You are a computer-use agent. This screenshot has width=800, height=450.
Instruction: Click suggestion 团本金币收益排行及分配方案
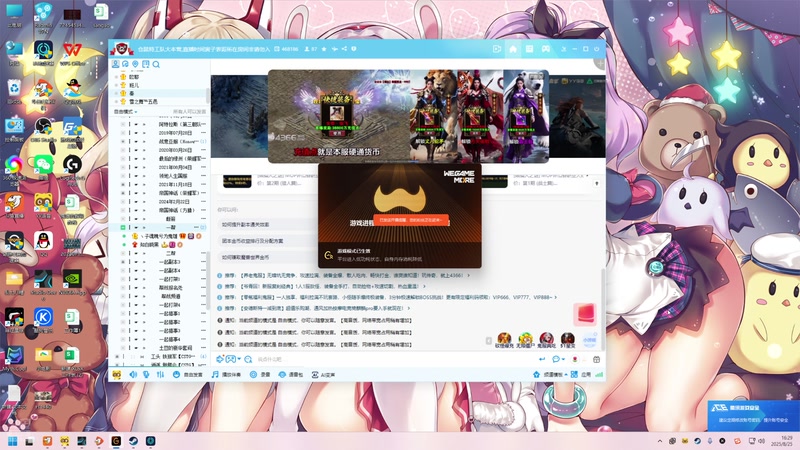click(x=253, y=241)
